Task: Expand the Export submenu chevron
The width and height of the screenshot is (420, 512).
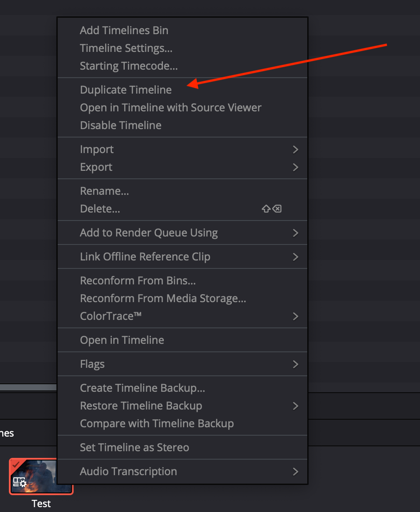Action: [296, 167]
